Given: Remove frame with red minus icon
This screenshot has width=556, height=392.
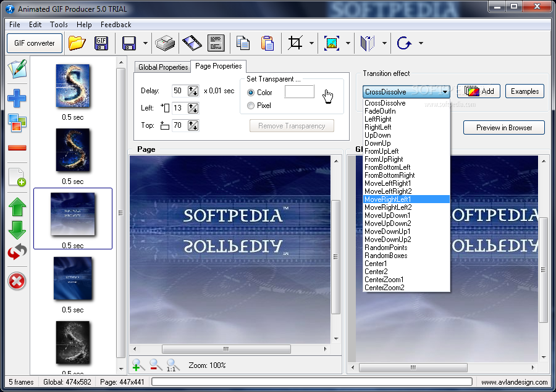Looking at the screenshot, I should (17, 148).
